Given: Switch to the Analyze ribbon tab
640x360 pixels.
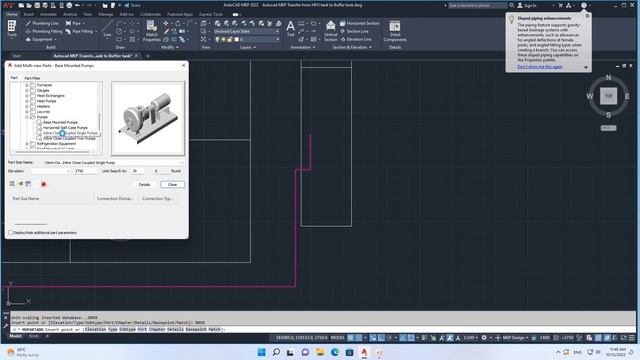Looking at the screenshot, I should (70, 14).
